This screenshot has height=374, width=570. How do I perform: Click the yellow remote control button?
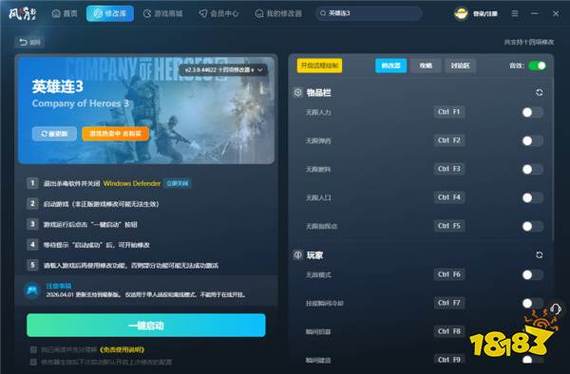[x=320, y=66]
